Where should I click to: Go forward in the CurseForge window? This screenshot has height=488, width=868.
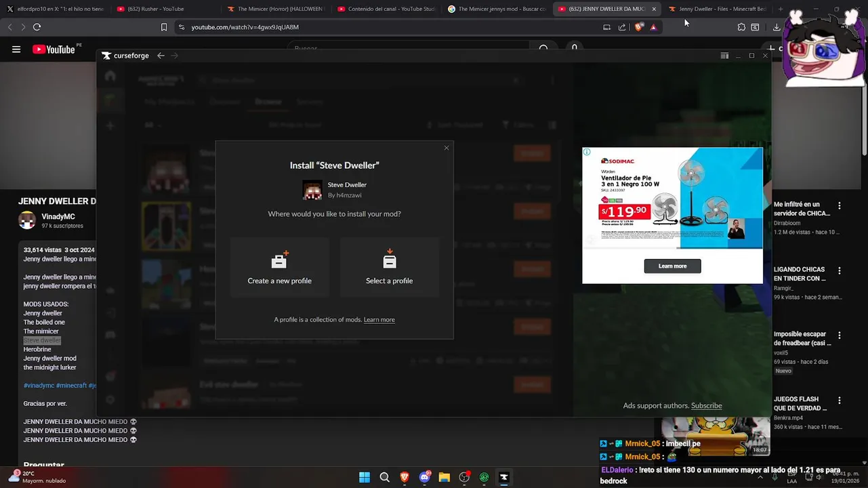[x=175, y=56]
